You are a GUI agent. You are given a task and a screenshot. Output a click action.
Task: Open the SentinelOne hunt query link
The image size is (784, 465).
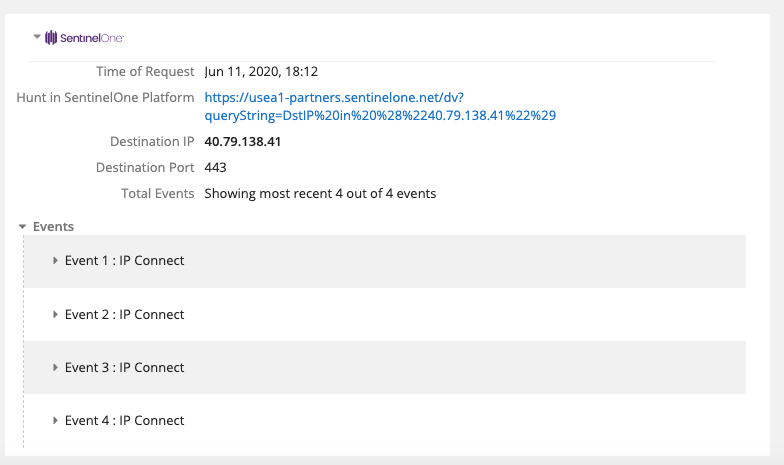[380, 106]
